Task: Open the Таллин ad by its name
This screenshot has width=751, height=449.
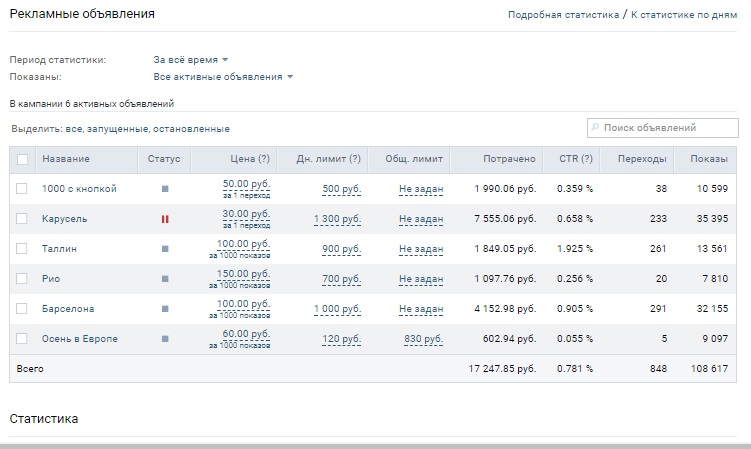Action: (x=59, y=248)
